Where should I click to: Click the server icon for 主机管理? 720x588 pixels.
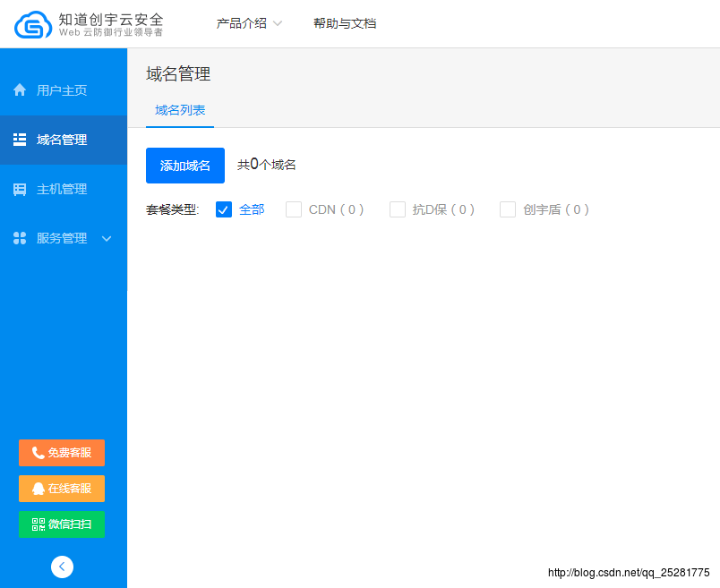[x=20, y=189]
